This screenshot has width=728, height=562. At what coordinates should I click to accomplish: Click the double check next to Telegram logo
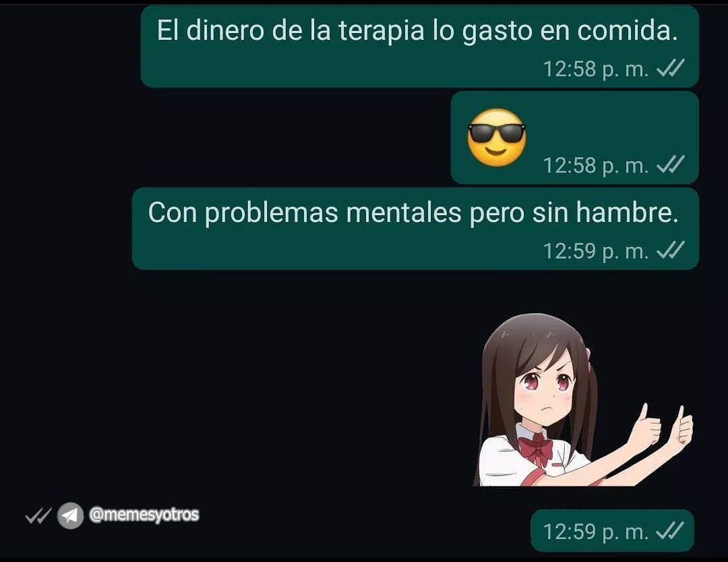38,515
